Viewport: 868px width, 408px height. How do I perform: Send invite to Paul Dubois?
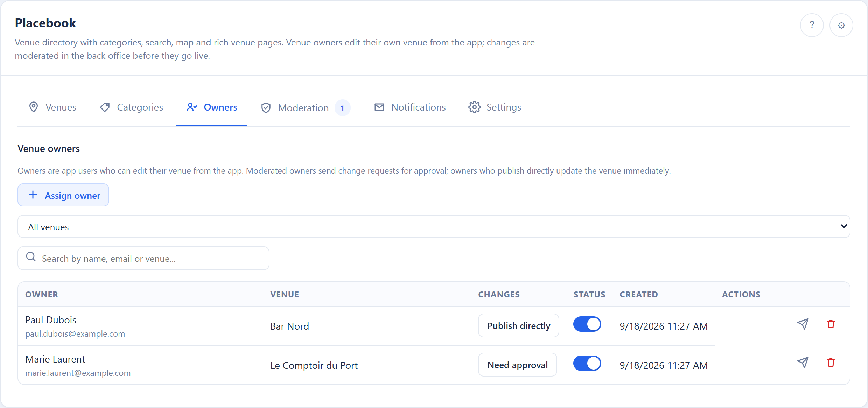click(x=803, y=324)
